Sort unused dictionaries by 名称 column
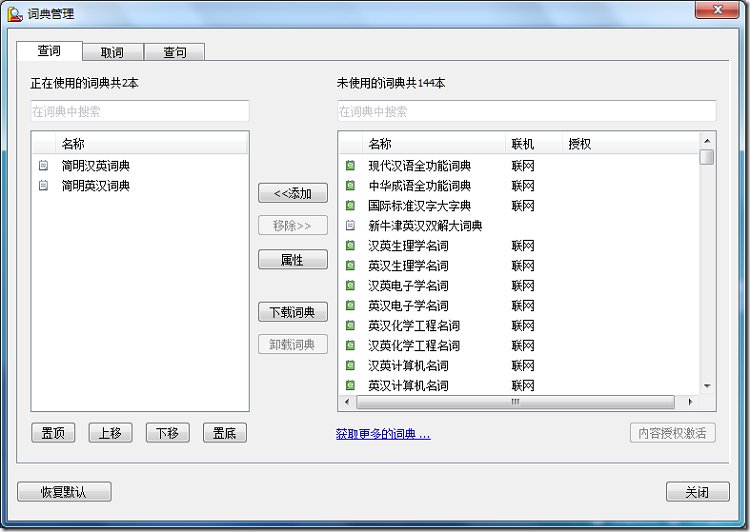 [x=434, y=144]
